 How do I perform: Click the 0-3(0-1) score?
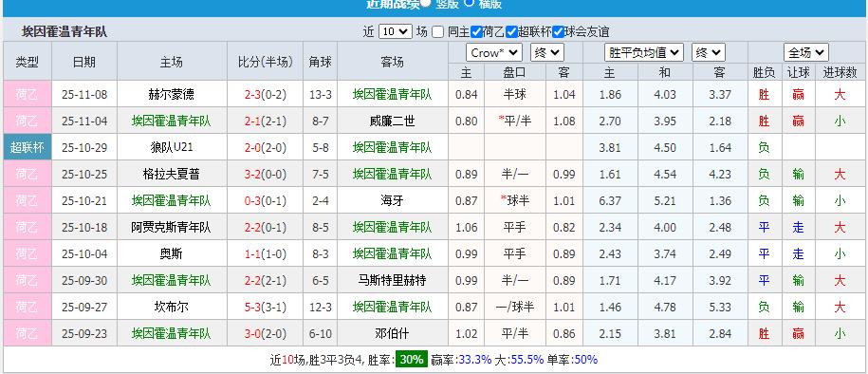pos(266,200)
